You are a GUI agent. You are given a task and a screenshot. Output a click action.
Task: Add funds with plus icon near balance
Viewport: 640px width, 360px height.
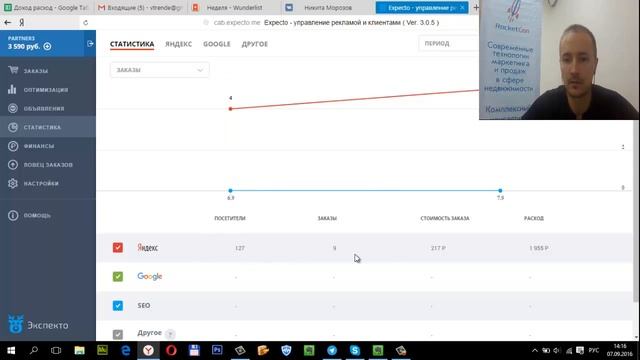coord(47,47)
